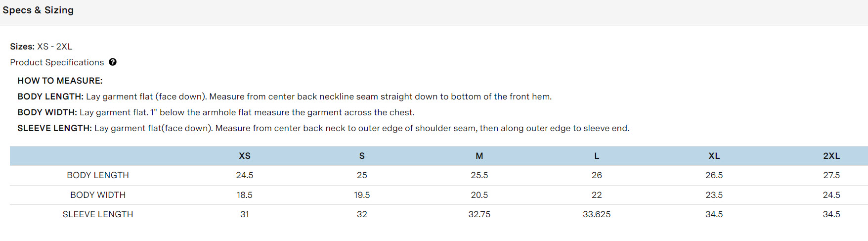This screenshot has height=241, width=868.
Task: Click the HOW TO MEASURE heading
Action: [x=60, y=81]
